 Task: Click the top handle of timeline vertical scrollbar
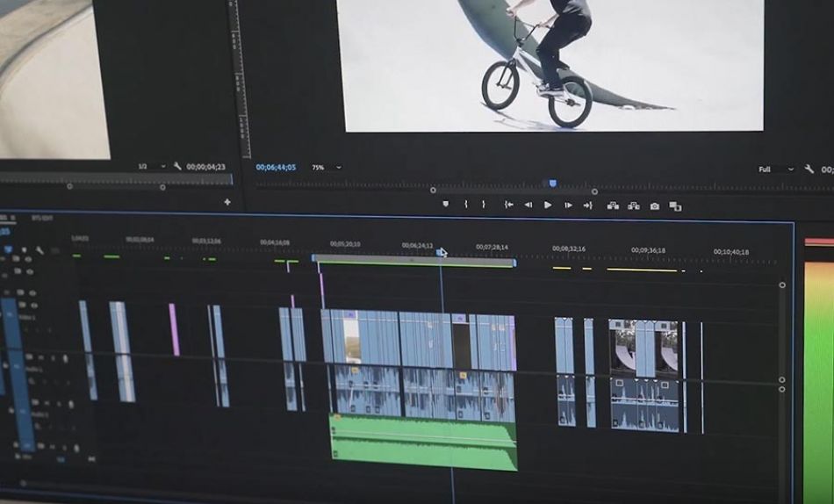coord(782,284)
